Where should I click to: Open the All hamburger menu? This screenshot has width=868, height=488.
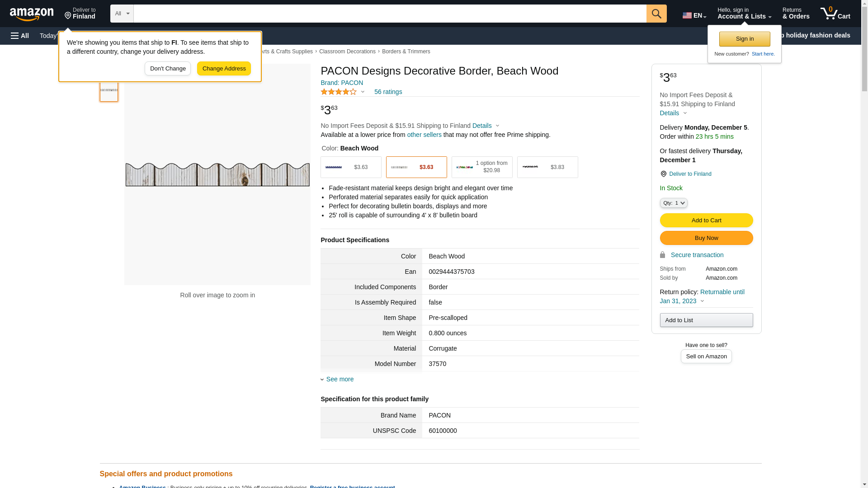20,36
